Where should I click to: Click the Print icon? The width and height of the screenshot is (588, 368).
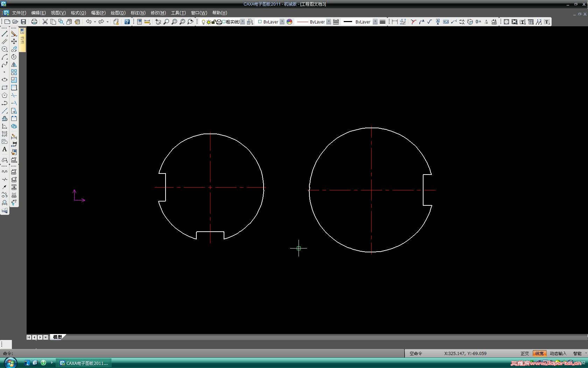(34, 22)
